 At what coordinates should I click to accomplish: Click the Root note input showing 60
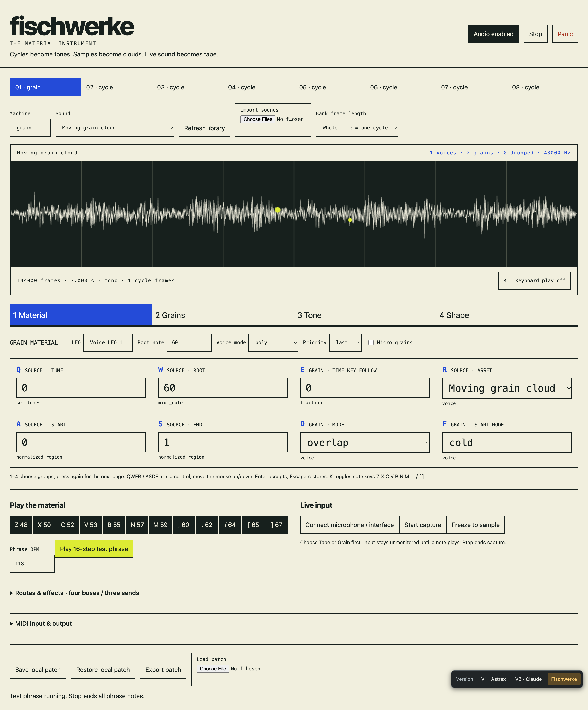[x=189, y=343]
